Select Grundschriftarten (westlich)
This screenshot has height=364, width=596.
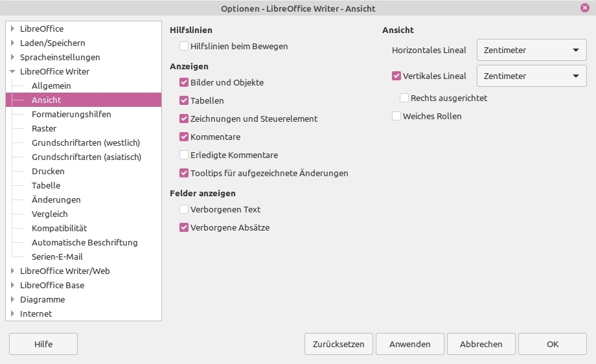point(86,142)
